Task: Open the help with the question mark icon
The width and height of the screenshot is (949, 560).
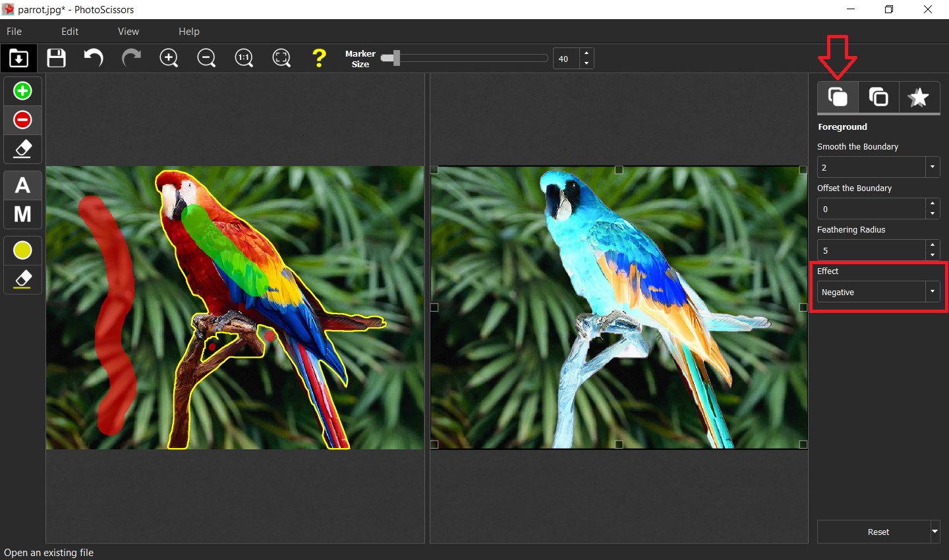Action: pos(319,58)
